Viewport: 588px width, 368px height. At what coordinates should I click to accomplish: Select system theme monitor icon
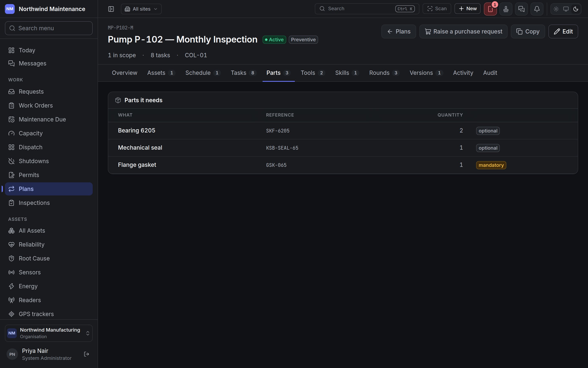click(x=566, y=9)
